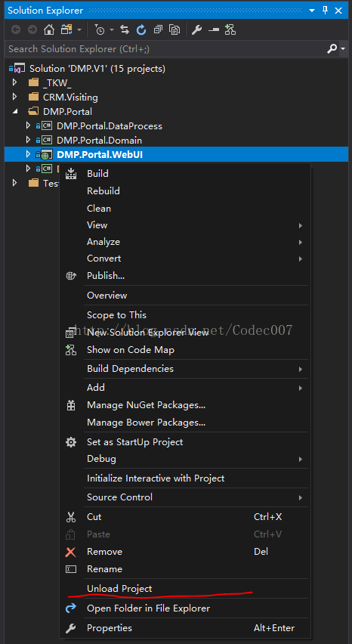Viewport: 352px width, 644px height.
Task: Open search options dropdown next to magnifier
Action: coord(343,49)
